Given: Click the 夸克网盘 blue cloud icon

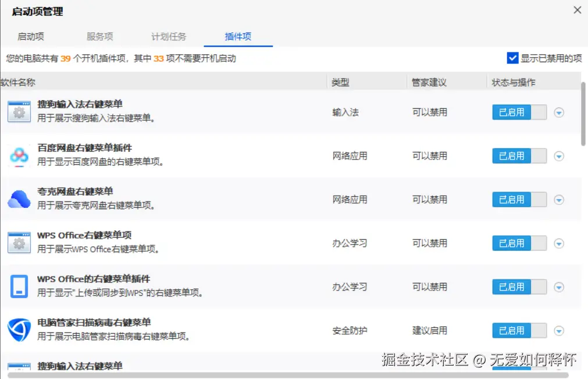Looking at the screenshot, I should 19,199.
